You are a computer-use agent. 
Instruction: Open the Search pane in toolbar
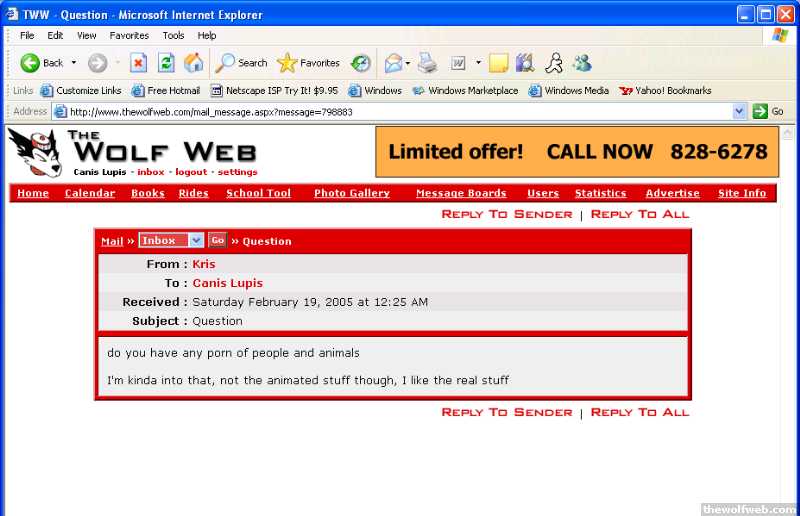point(242,63)
